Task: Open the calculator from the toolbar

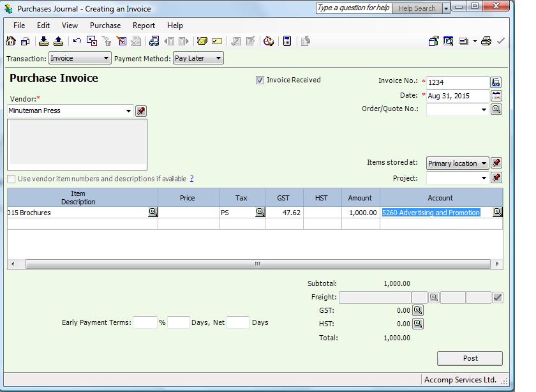Action: pos(287,41)
